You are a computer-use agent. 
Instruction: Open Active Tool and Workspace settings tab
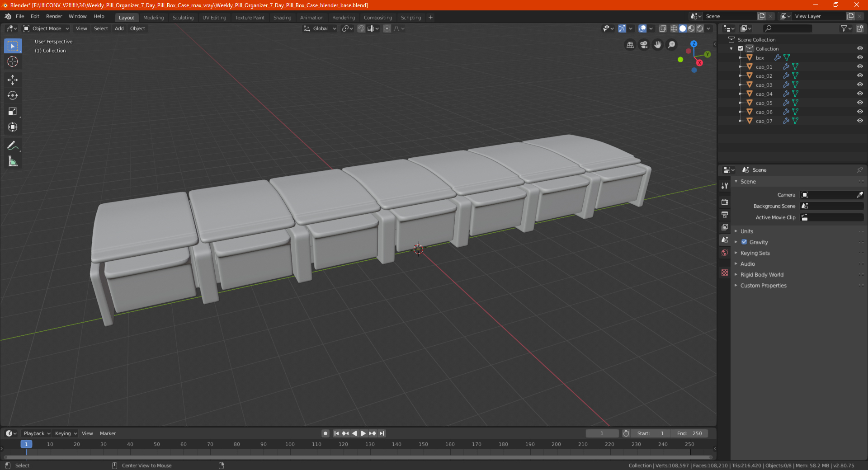coord(725,185)
